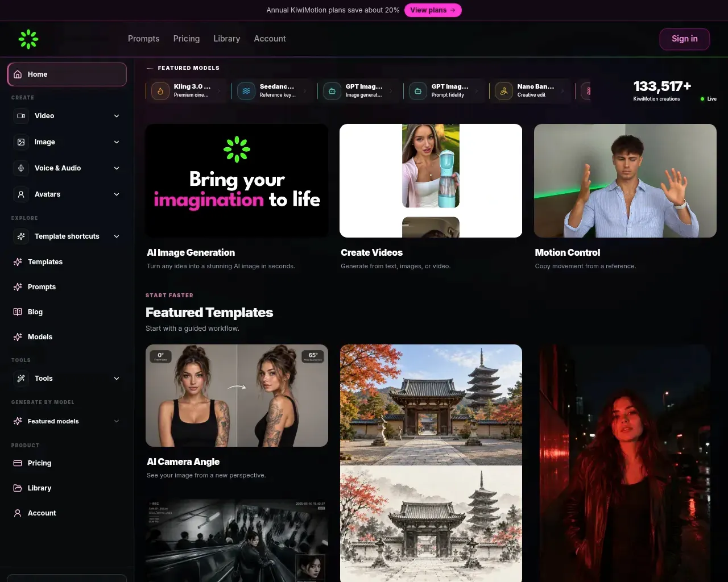Click the KiwiMotion kiwi logo in header
Screen dimensions: 728x582
pyautogui.click(x=28, y=39)
